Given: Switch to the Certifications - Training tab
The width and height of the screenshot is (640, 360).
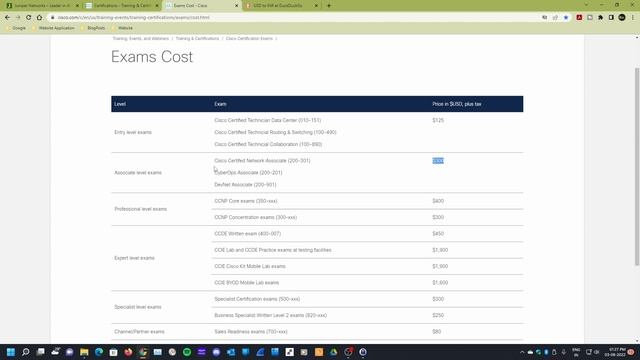Looking at the screenshot, I should (122, 6).
